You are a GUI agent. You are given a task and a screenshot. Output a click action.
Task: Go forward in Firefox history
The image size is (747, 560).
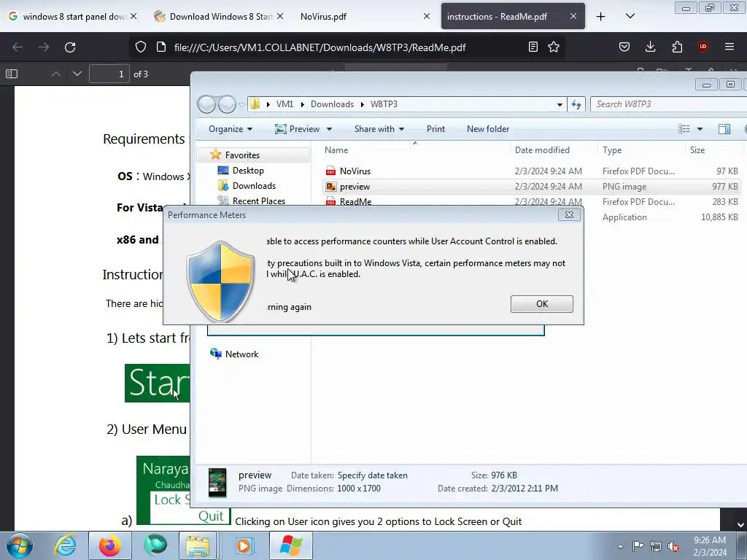click(x=44, y=47)
